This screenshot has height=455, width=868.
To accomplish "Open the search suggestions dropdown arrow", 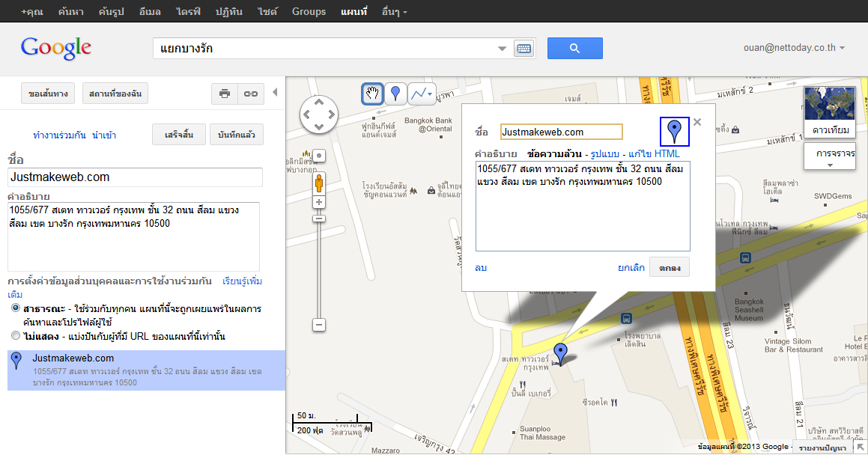I will (x=502, y=49).
